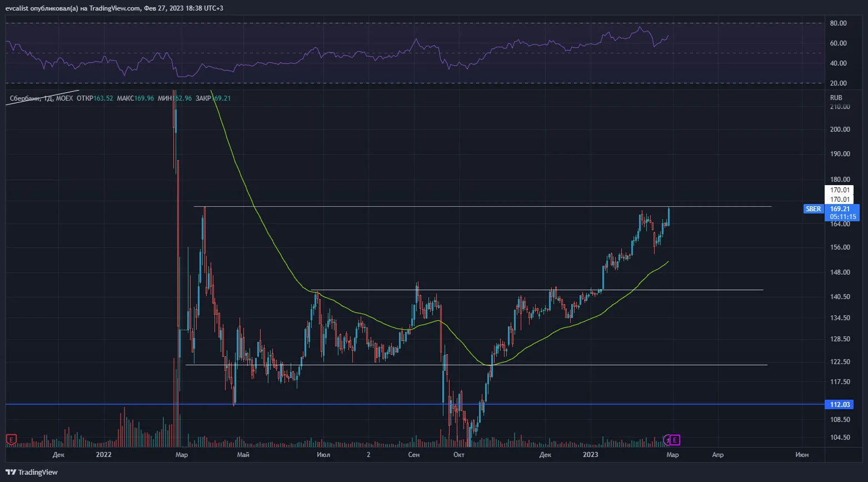Screen dimensions: 868x482
Task: Click the 2023 label on the time axis
Action: [x=590, y=455]
